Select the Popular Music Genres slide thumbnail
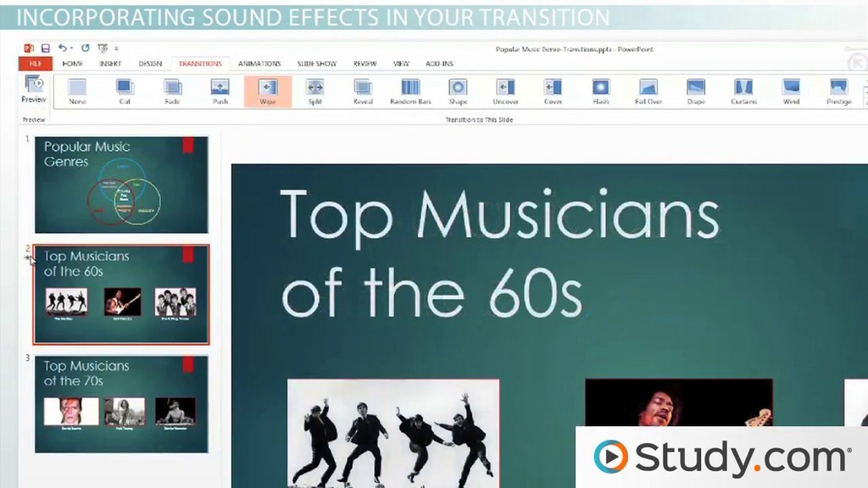 click(x=121, y=185)
